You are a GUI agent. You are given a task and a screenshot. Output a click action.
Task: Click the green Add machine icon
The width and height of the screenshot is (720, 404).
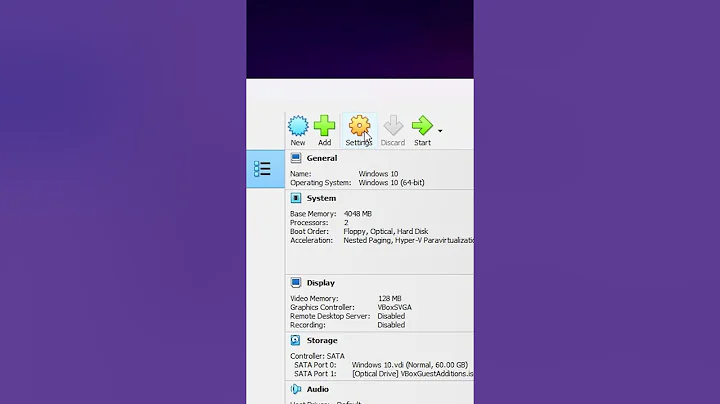325,126
